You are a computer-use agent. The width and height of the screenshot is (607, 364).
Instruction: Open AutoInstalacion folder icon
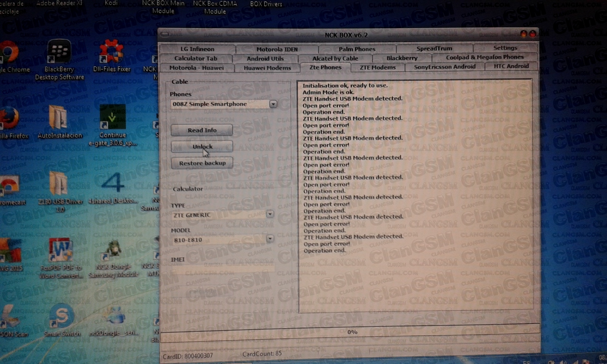tap(60, 122)
